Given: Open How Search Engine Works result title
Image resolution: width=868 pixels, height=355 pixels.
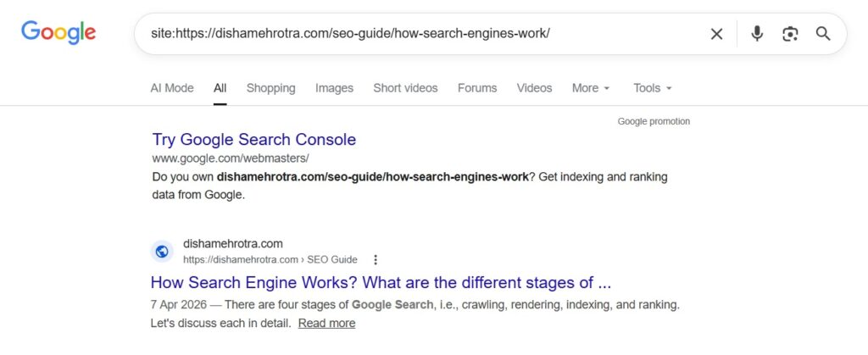Looking at the screenshot, I should [x=381, y=282].
